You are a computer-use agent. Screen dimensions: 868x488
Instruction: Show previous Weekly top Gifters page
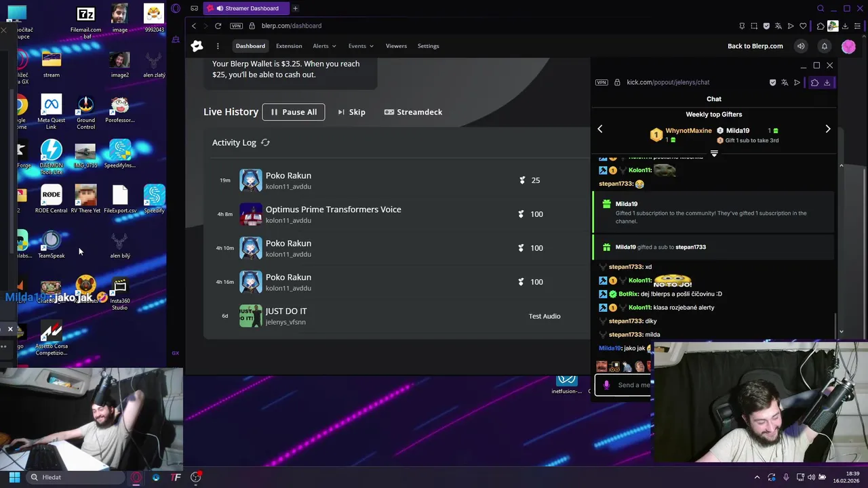[x=599, y=129]
